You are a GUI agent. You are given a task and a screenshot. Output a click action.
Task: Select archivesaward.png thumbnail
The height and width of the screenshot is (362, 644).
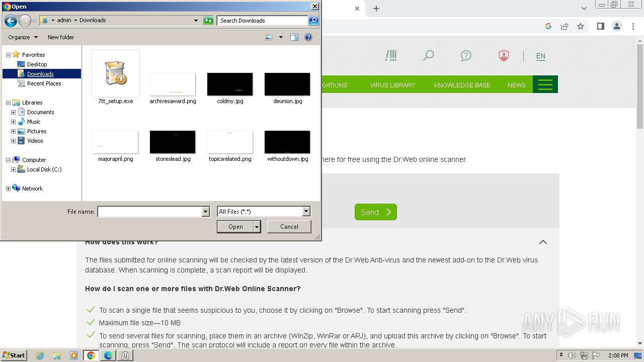(173, 88)
